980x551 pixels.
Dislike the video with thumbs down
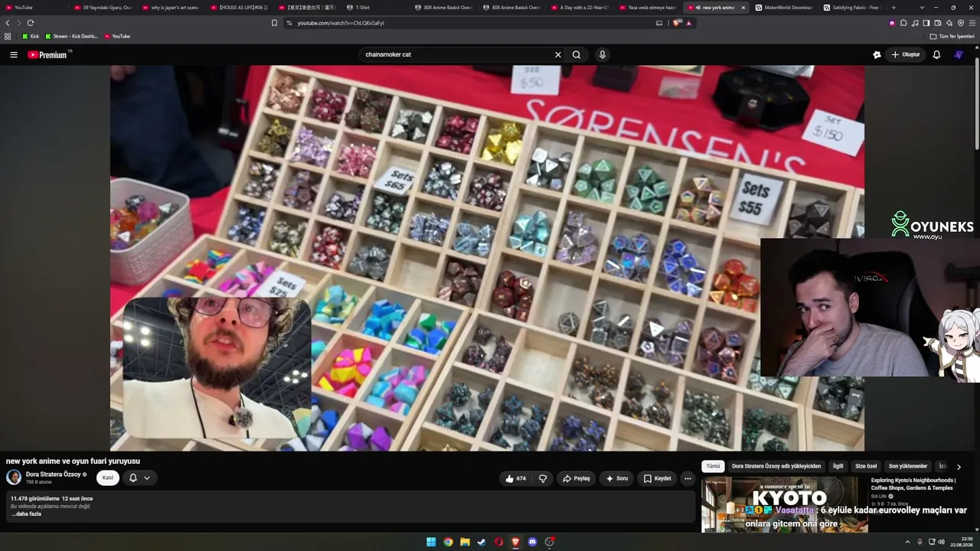[543, 478]
